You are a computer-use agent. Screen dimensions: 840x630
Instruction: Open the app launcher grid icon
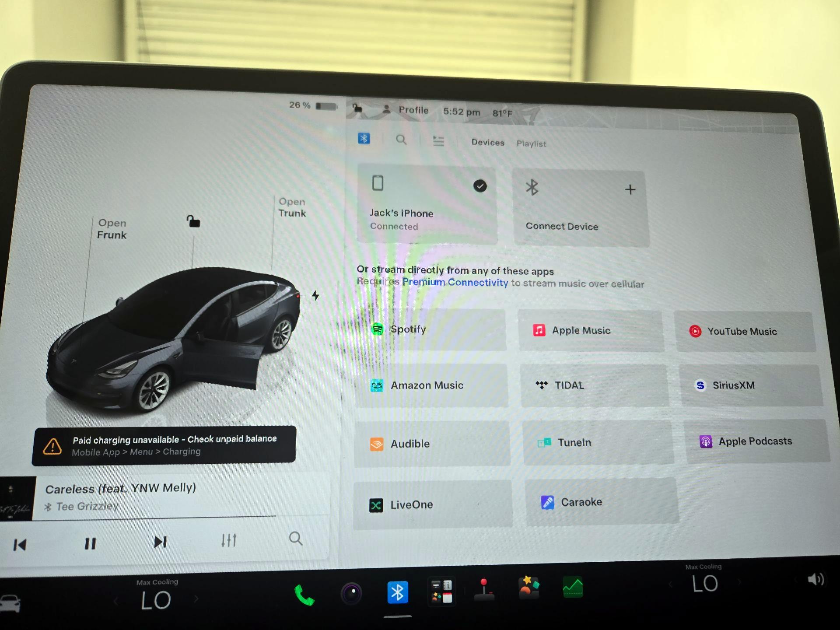442,591
